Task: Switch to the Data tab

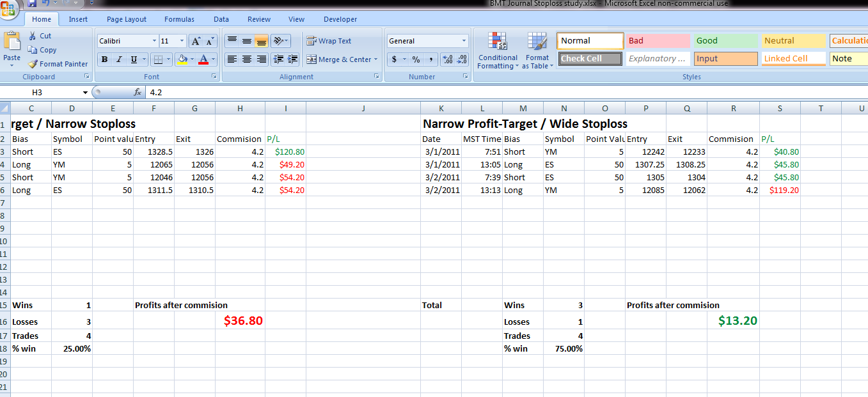Action: (x=221, y=19)
